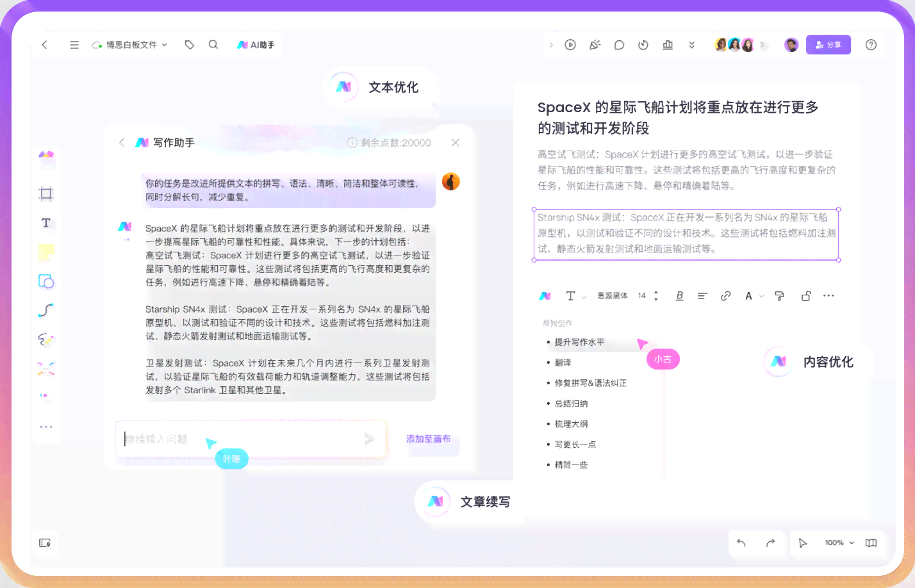
Task: Open the timer icon in top bar
Action: point(643,45)
